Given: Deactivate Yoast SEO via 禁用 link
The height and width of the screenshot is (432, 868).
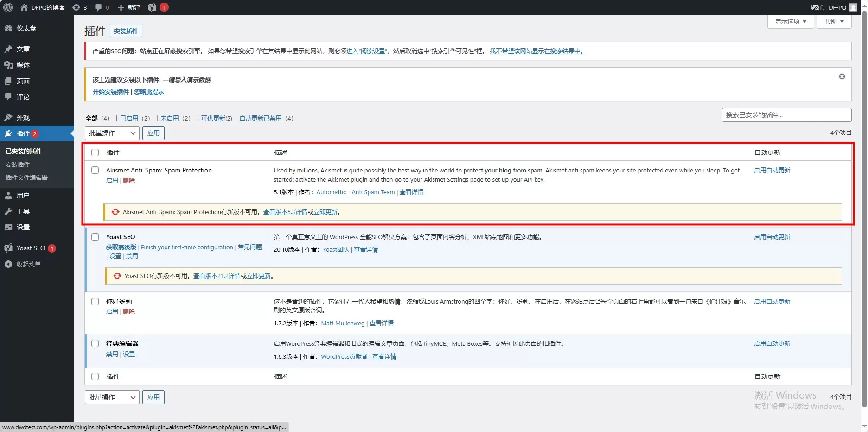Looking at the screenshot, I should point(132,256).
